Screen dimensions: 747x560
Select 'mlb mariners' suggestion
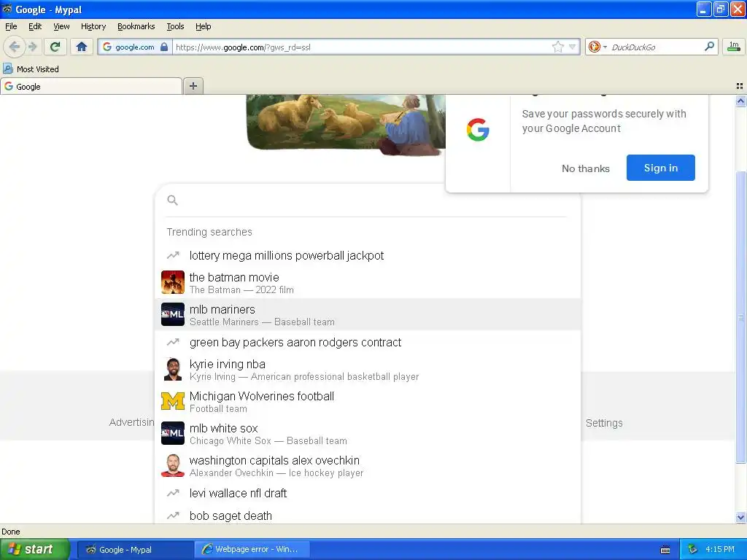[368, 314]
